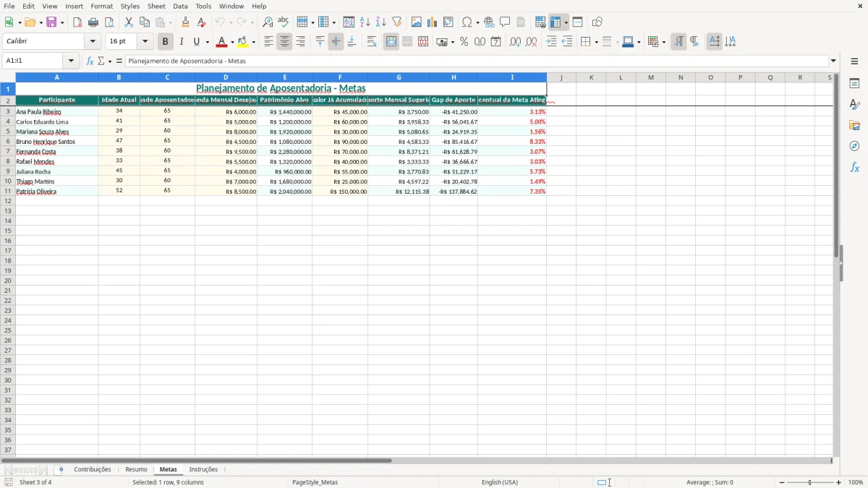Expand the formula bar
The height and width of the screenshot is (488, 868).
click(833, 61)
